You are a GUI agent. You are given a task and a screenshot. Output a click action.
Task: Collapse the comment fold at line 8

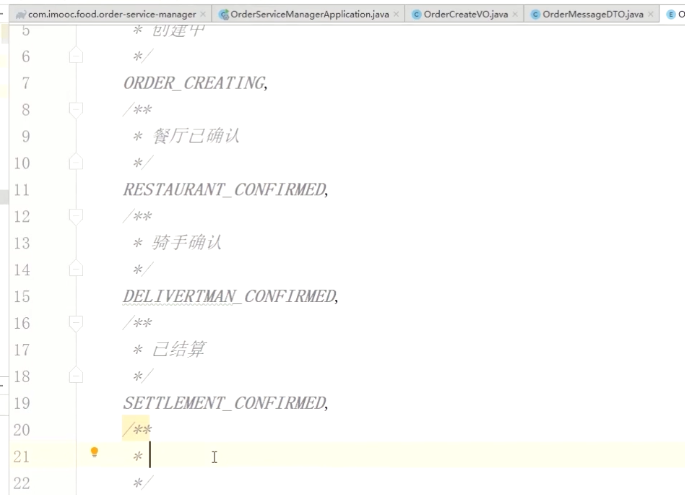(x=76, y=109)
